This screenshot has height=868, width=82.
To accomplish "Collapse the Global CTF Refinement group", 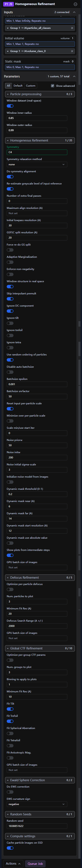I will [x=8, y=648].
